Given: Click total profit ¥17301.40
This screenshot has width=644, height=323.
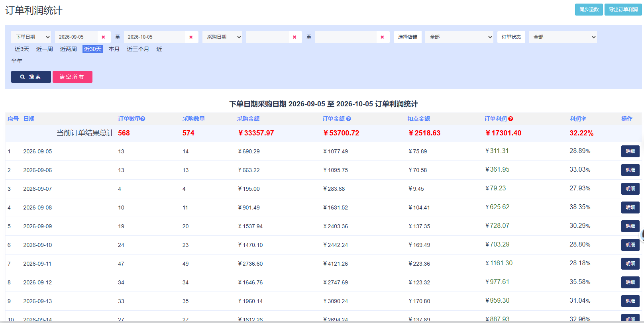Looking at the screenshot, I should [503, 133].
